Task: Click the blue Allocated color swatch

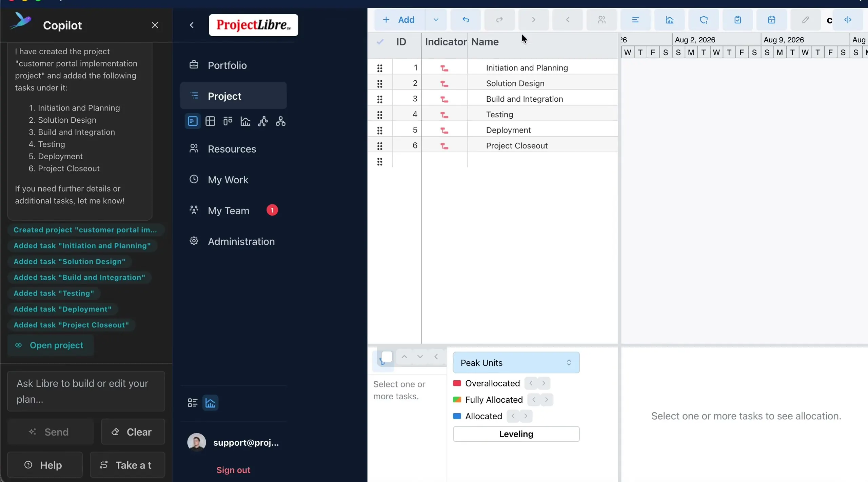Action: pyautogui.click(x=457, y=416)
